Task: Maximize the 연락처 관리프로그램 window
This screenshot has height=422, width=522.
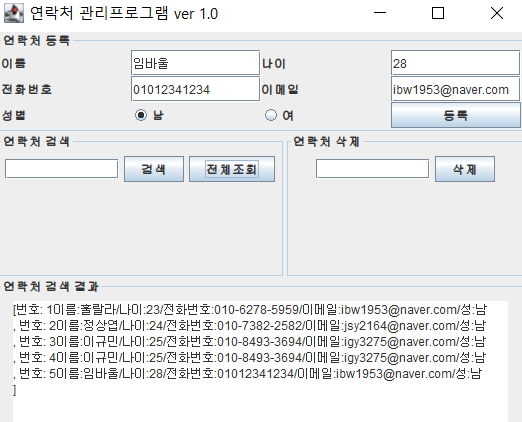Action: (438, 13)
